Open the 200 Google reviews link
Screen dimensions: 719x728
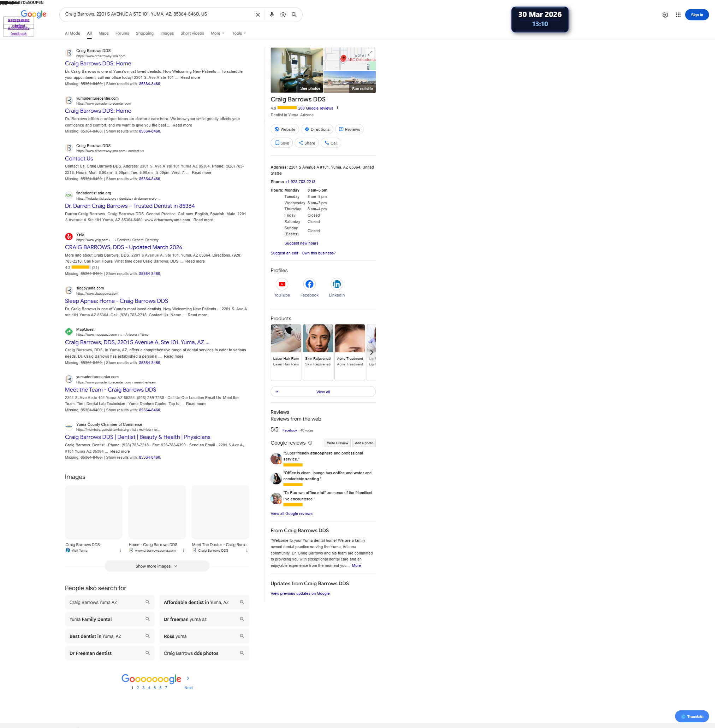[x=315, y=108]
